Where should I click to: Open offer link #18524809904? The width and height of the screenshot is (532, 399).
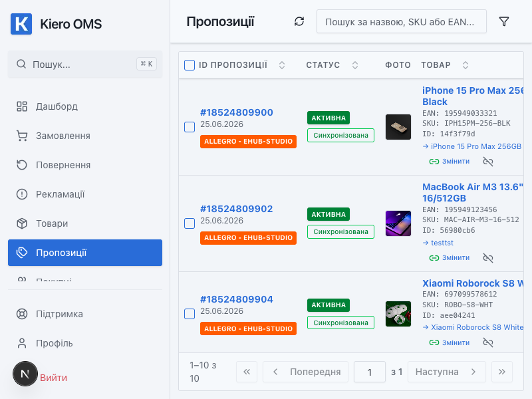click(237, 299)
